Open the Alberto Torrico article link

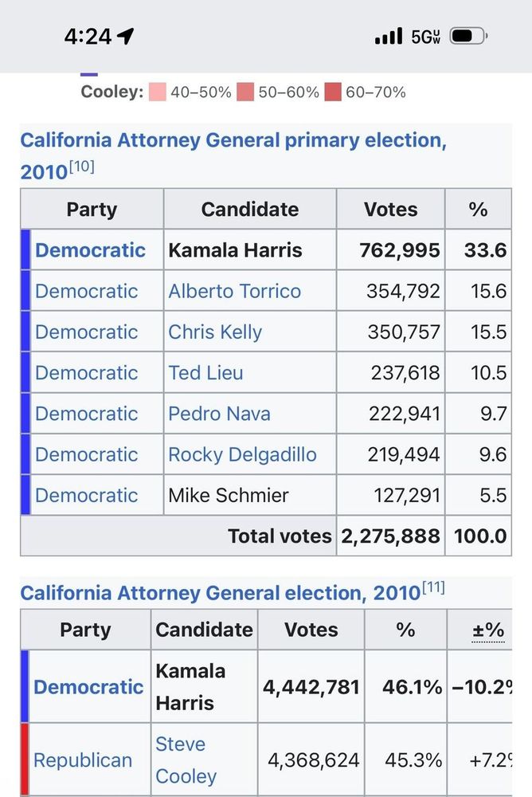234,291
